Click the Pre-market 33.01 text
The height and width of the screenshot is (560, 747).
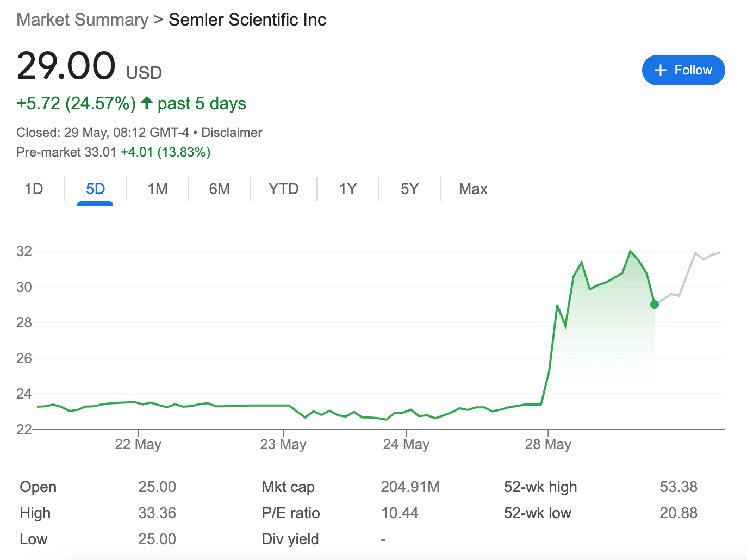pos(66,152)
